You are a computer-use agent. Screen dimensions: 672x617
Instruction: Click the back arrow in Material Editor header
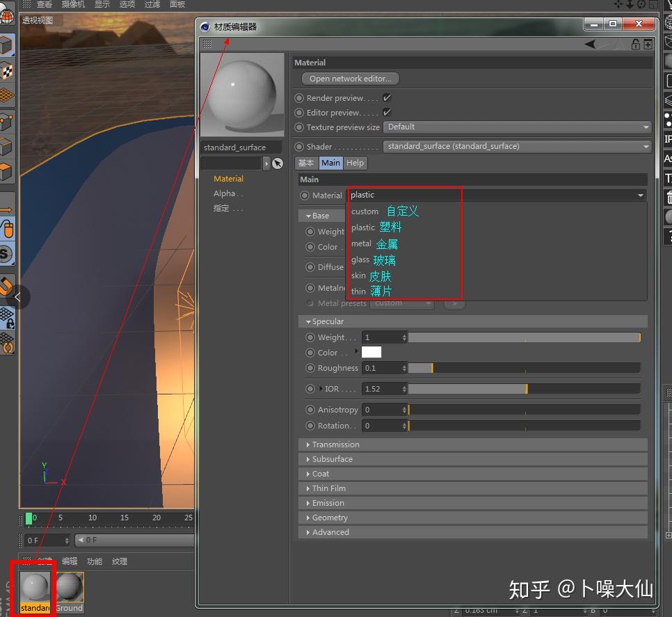coord(590,44)
